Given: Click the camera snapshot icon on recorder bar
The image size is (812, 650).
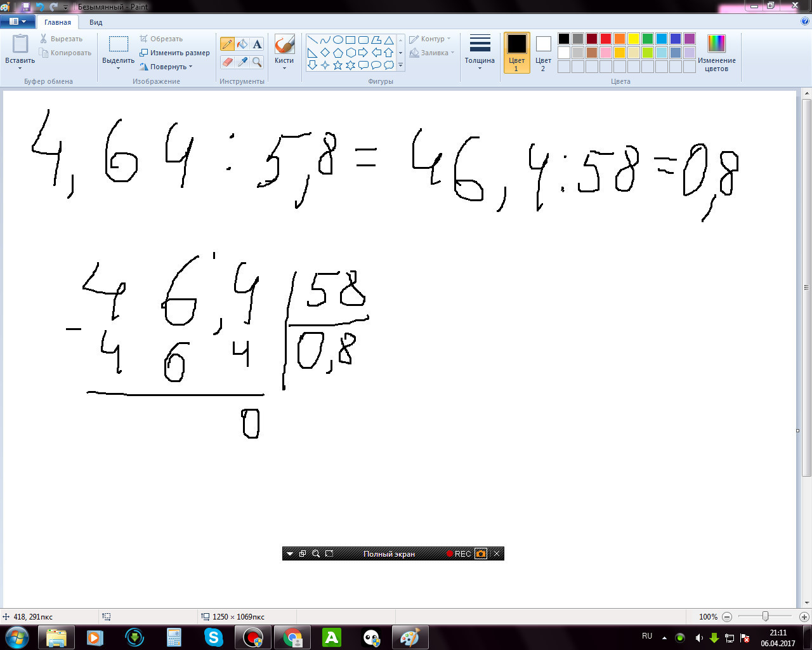Looking at the screenshot, I should [x=481, y=554].
